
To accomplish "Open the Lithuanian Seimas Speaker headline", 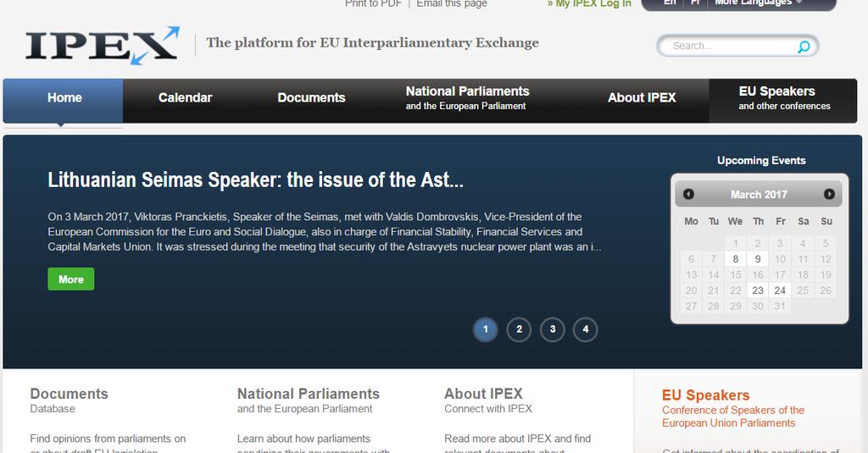I will click(x=255, y=180).
